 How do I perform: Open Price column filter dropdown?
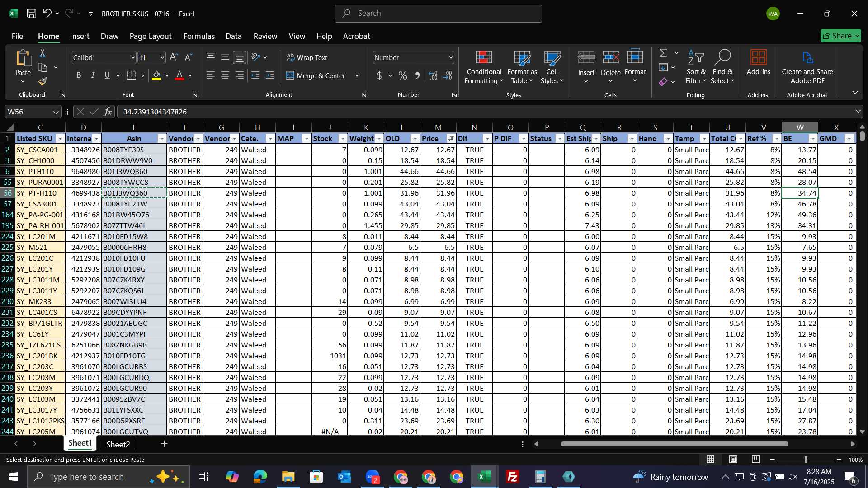451,139
